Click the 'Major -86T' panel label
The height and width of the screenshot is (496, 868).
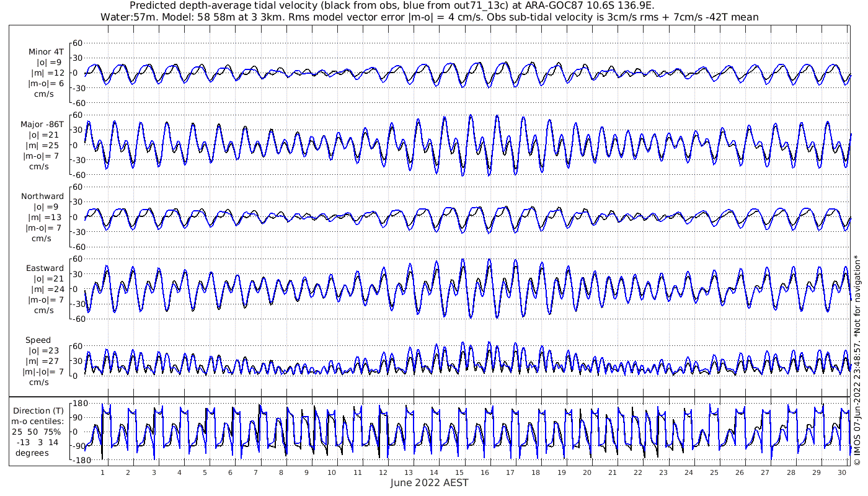pyautogui.click(x=42, y=125)
